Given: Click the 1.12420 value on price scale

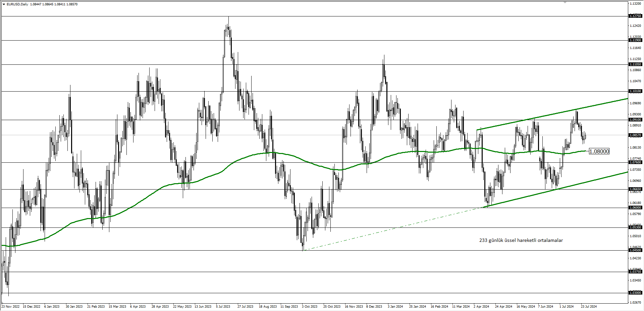Looking at the screenshot, I should (636, 26).
